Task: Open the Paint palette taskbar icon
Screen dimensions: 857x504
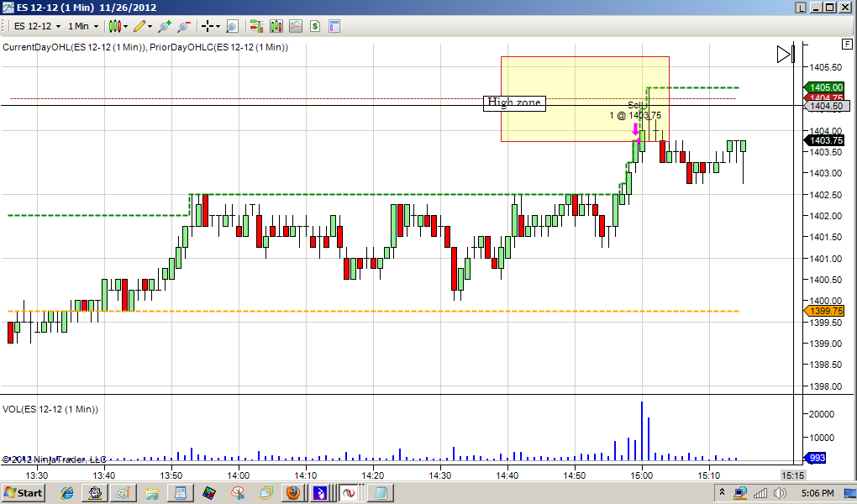Action: (124, 493)
